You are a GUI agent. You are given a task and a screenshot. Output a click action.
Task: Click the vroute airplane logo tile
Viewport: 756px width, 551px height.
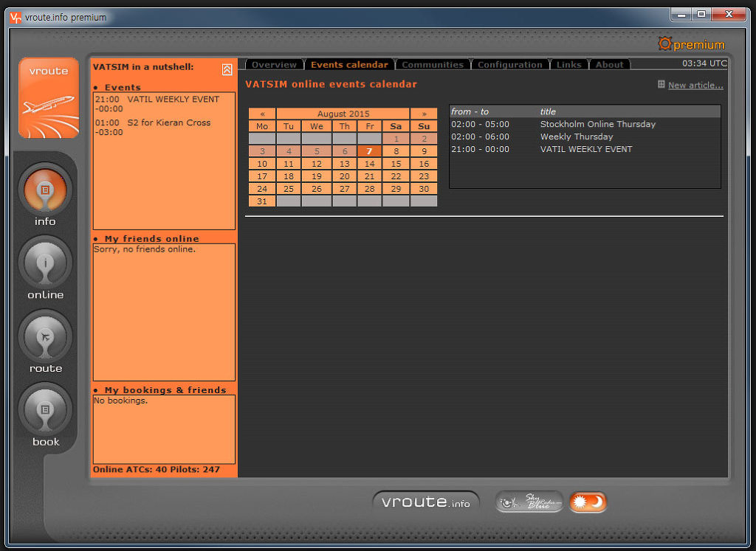[49, 98]
